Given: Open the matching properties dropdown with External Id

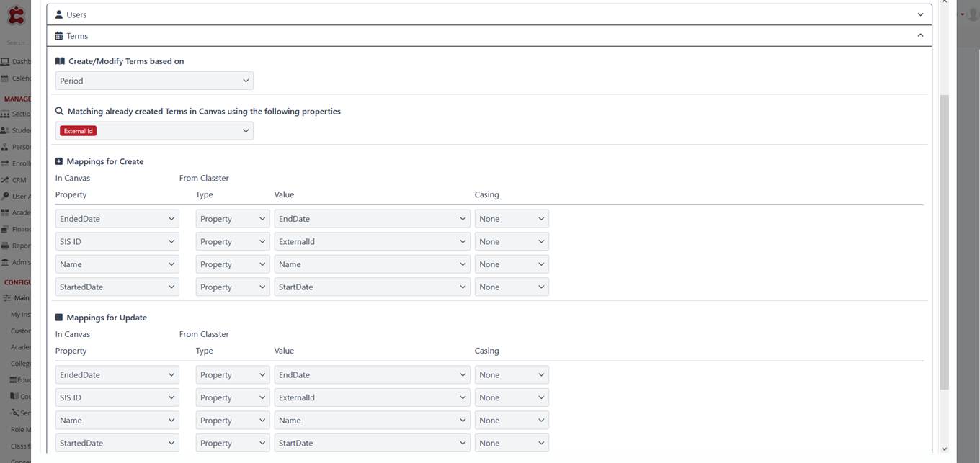Looking at the screenshot, I should pos(154,131).
